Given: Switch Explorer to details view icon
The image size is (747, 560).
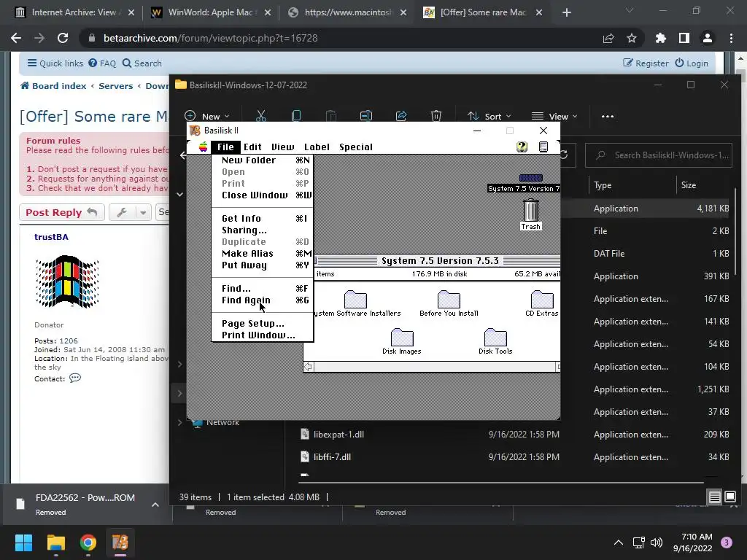Looking at the screenshot, I should 715,497.
